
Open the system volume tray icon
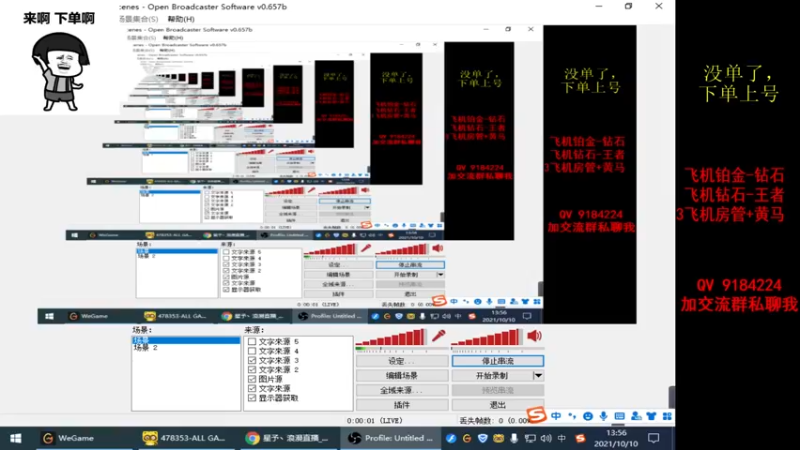pos(546,438)
